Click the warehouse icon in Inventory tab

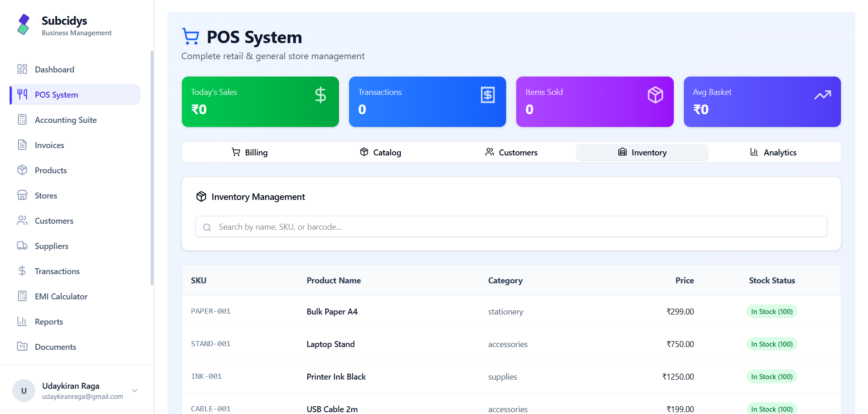coord(622,152)
